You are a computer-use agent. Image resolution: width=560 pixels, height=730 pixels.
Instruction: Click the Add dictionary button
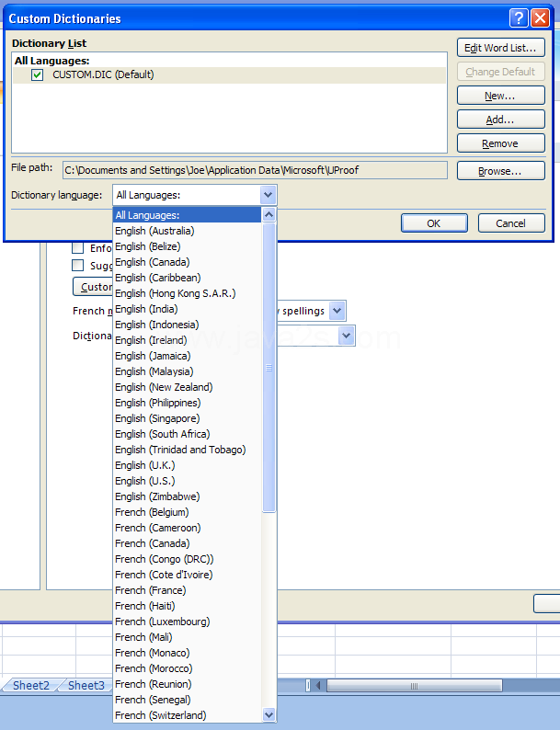coord(500,120)
